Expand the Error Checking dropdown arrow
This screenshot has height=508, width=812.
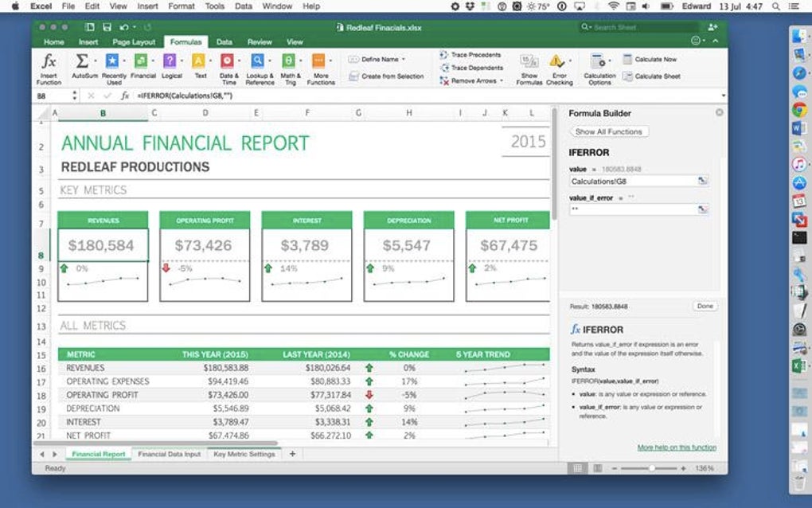tap(570, 61)
